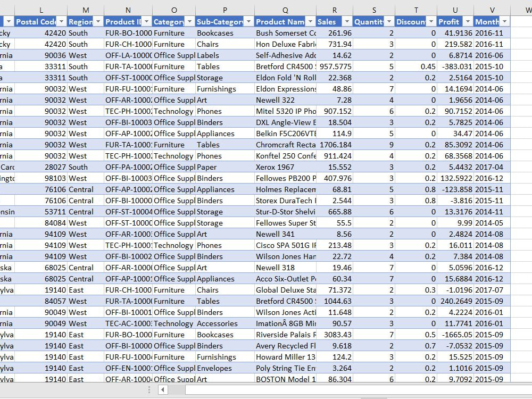The width and height of the screenshot is (532, 399).
Task: Select product cell Chromcraft Rectangular
Action: pyautogui.click(x=285, y=145)
